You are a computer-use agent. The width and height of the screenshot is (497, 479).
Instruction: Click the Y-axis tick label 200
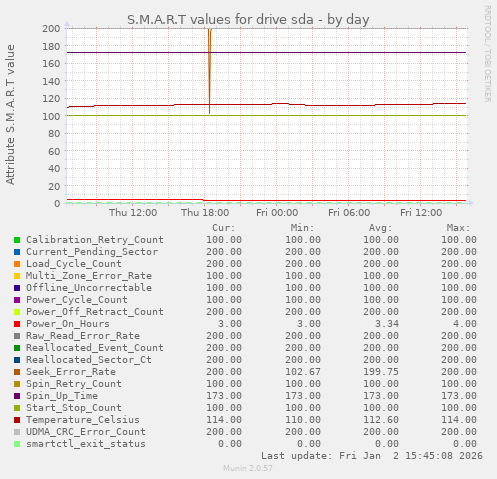point(51,28)
